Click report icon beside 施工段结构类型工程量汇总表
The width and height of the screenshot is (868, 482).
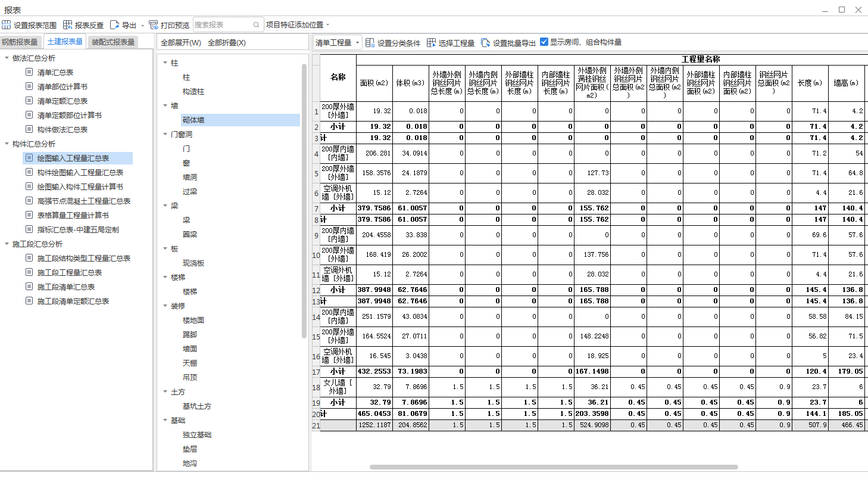pyautogui.click(x=29, y=258)
